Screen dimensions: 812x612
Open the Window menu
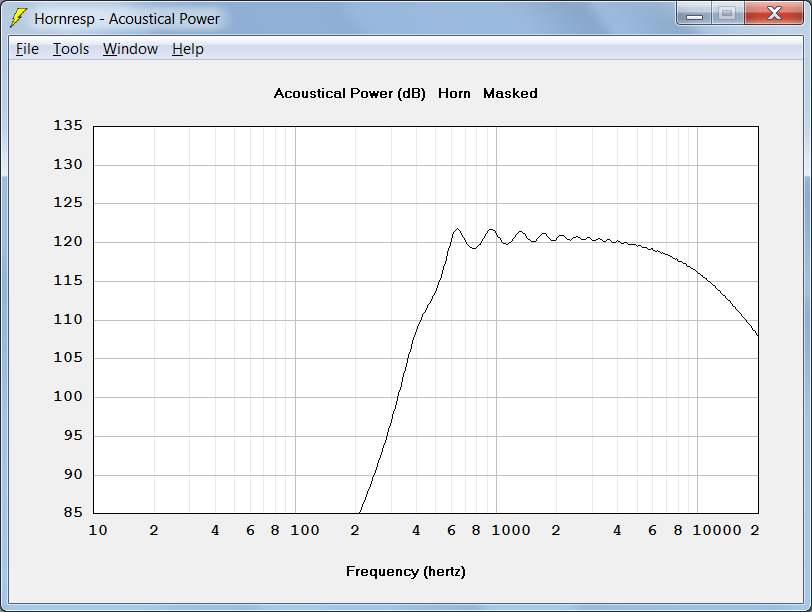click(x=130, y=49)
